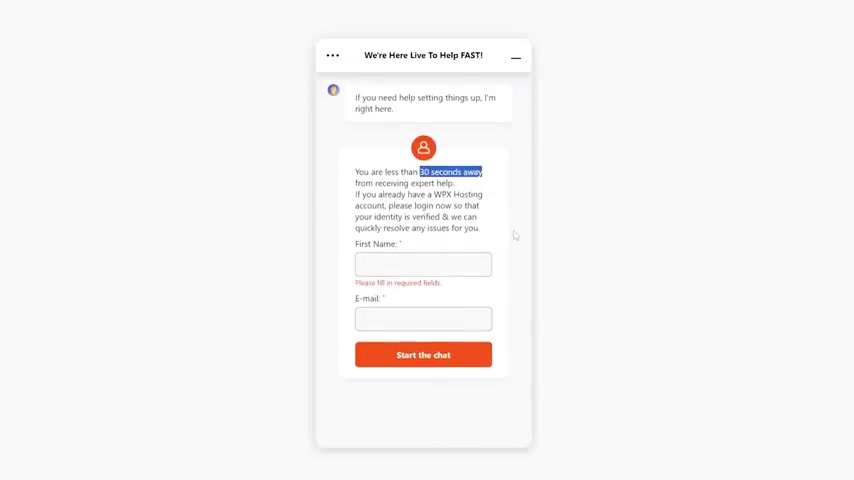Click the "Please fill in required fields" error
854x480 pixels.
pyautogui.click(x=398, y=283)
